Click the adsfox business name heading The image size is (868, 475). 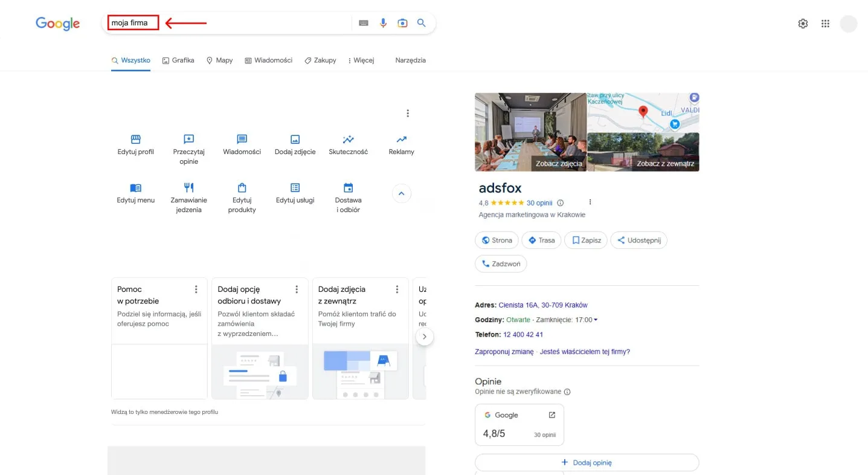click(x=500, y=187)
